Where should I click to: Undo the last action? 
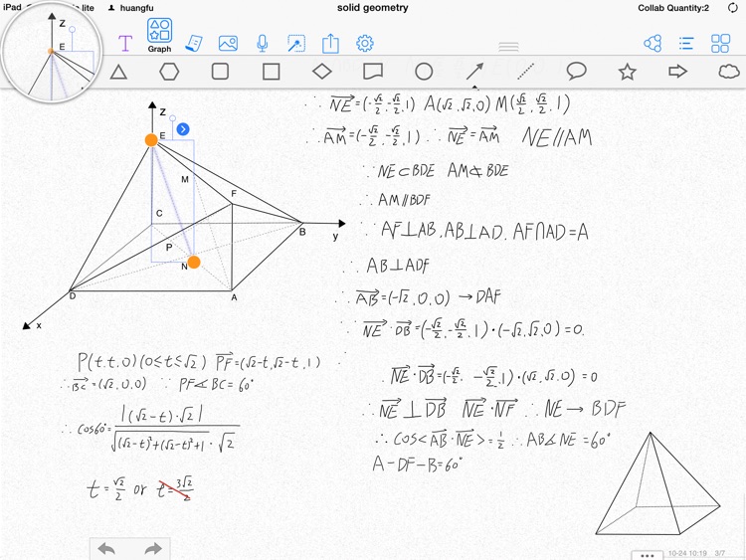pyautogui.click(x=106, y=549)
